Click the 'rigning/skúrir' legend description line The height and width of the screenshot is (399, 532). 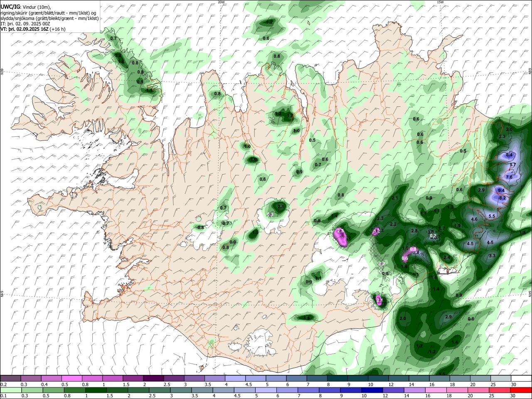pos(49,13)
